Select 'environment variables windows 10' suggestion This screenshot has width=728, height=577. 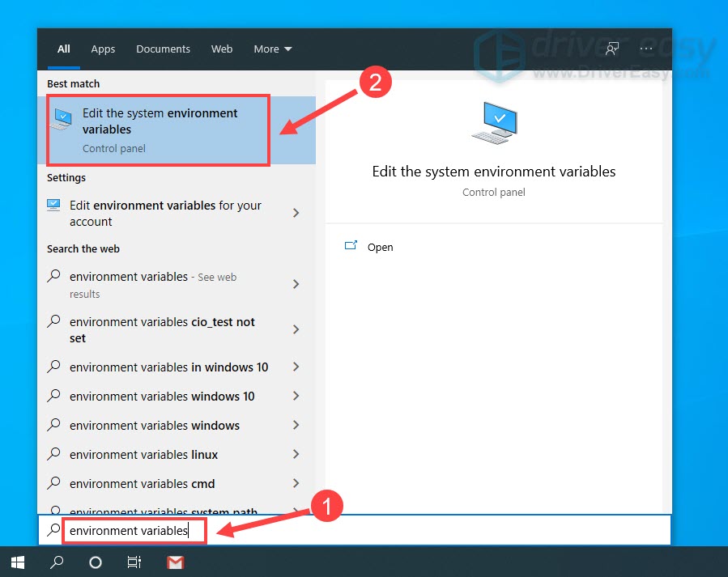pos(158,396)
